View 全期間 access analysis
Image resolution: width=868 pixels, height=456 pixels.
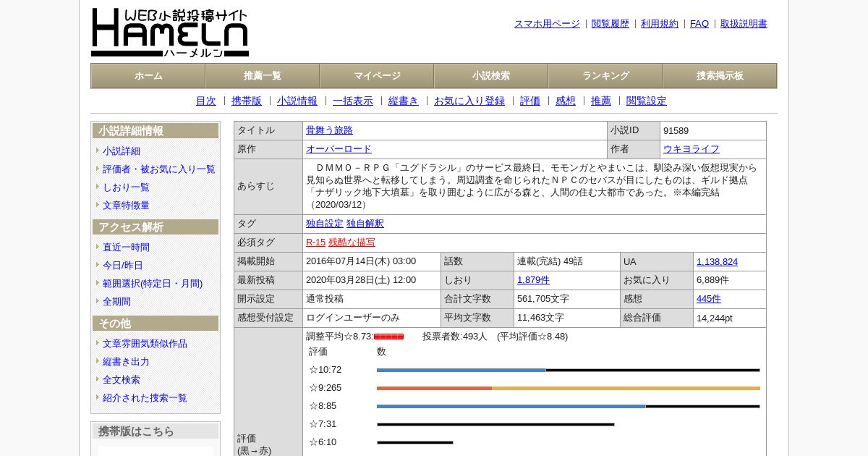(x=116, y=302)
